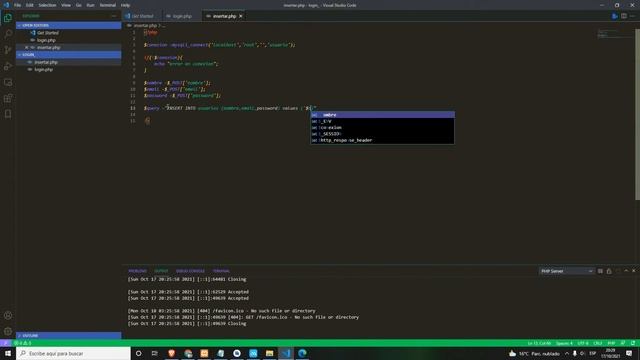The width and height of the screenshot is (640, 360).
Task: Open Microsoft Edge from the taskbar
Action: pyautogui.click(x=302, y=353)
